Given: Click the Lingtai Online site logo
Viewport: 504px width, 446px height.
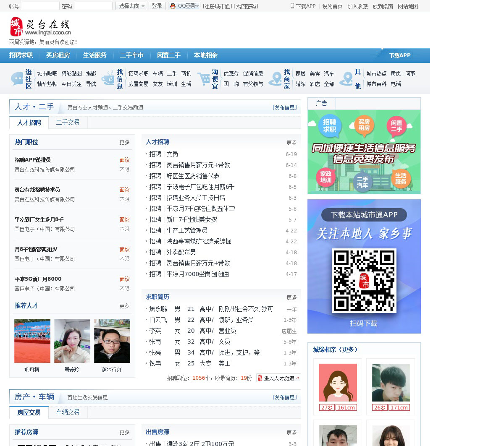Looking at the screenshot, I should tap(40, 27).
